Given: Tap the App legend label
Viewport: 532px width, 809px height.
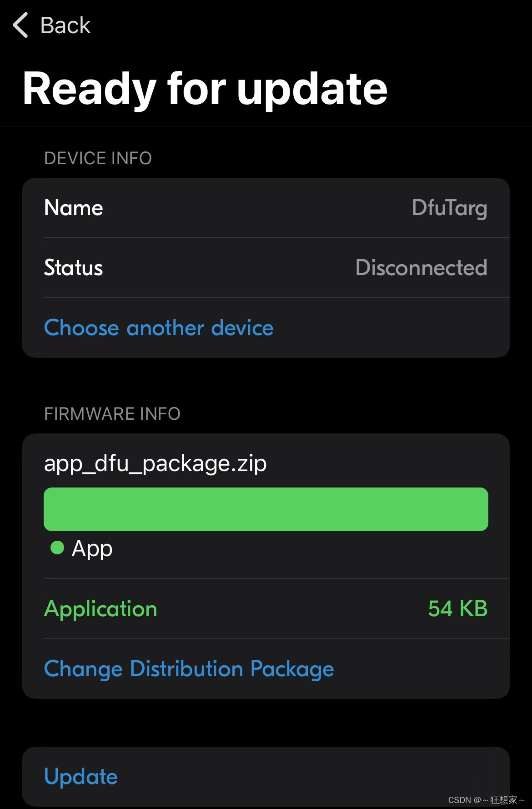Looking at the screenshot, I should click(x=92, y=548).
